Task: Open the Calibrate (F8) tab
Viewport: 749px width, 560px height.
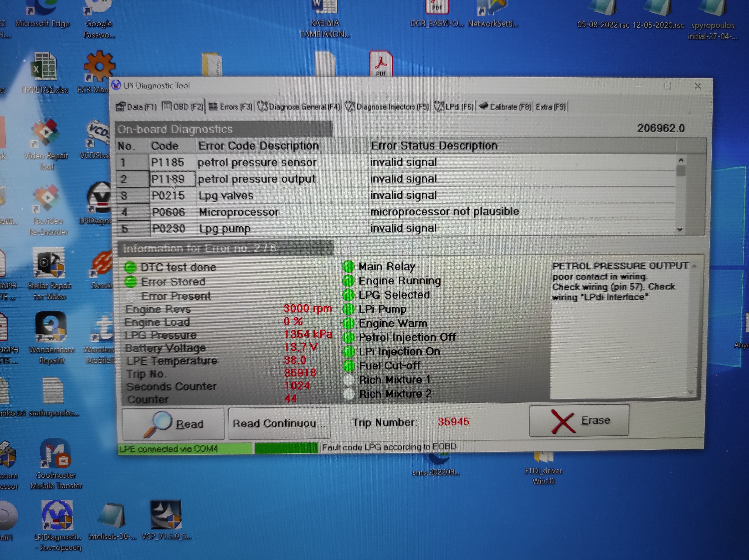Action: [505, 107]
